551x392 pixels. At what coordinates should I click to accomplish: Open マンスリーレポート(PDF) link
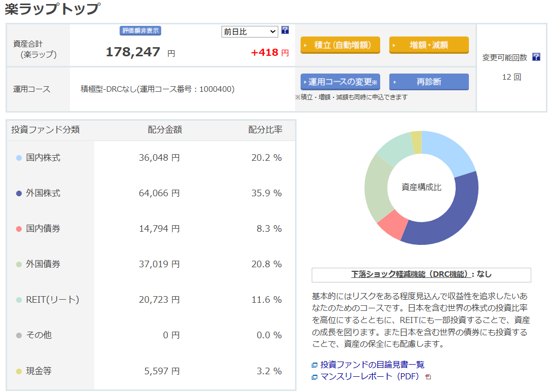(x=370, y=376)
